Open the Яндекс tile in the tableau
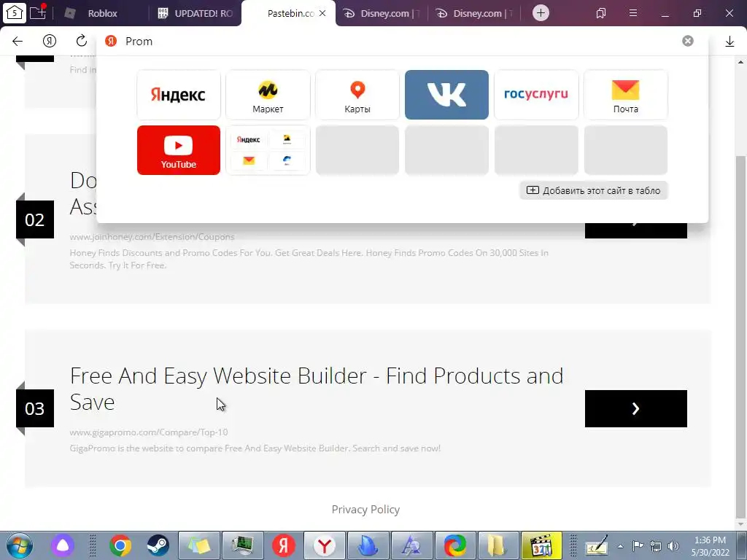Viewport: 747px width, 560px height. [179, 95]
